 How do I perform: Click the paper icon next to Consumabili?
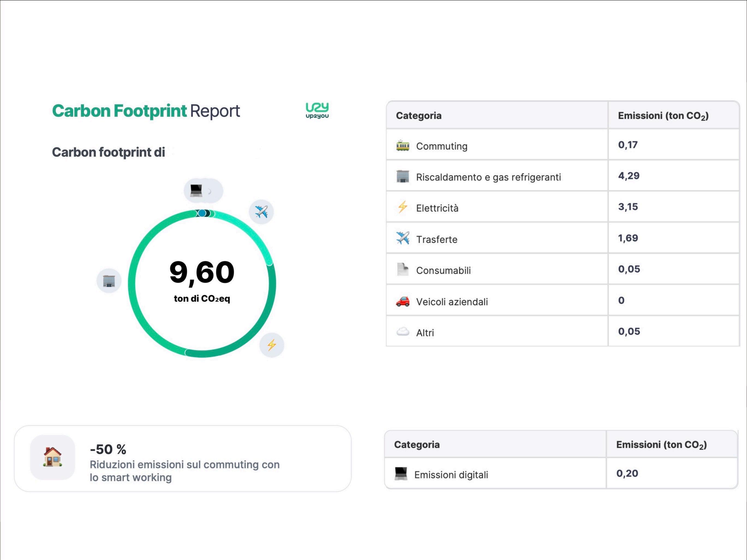(402, 270)
